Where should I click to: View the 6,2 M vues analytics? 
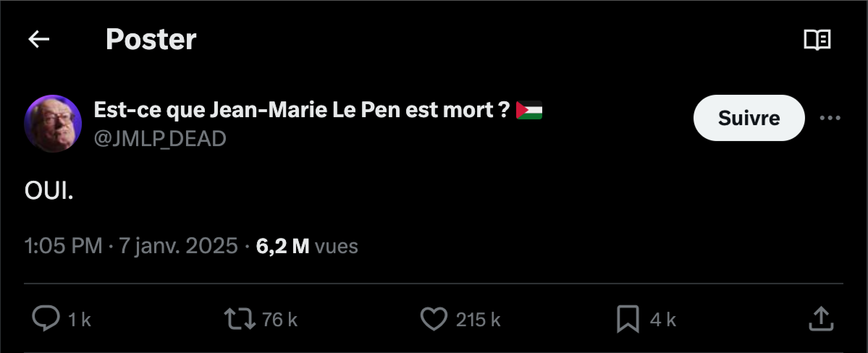click(307, 246)
